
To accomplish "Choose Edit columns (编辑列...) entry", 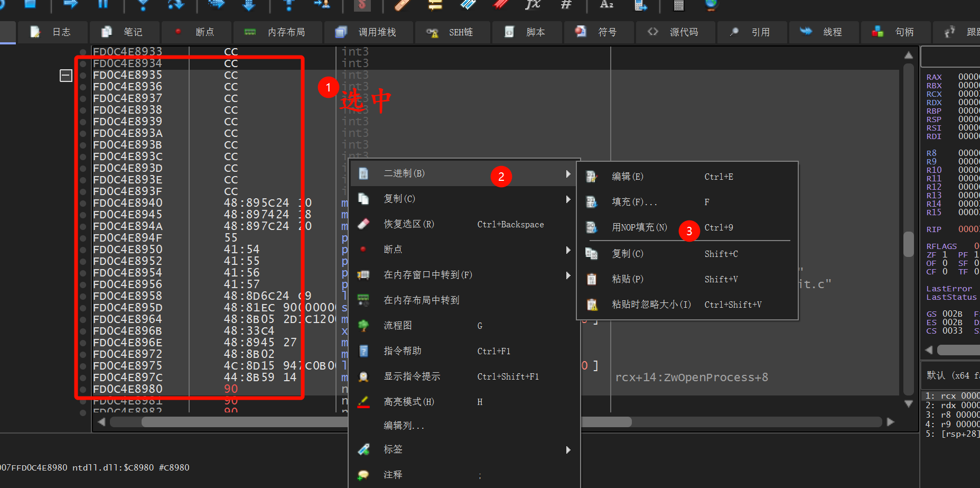I will coord(465,426).
